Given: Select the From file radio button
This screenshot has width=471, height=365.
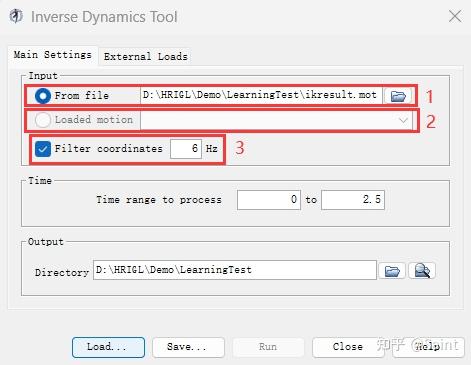Looking at the screenshot, I should 43,96.
